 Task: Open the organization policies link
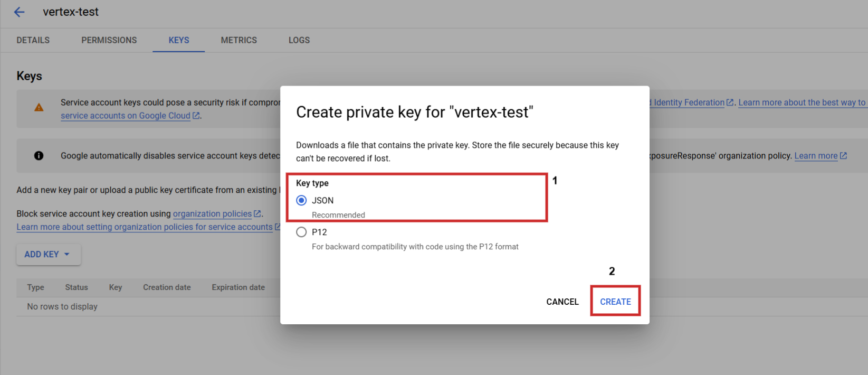click(212, 214)
